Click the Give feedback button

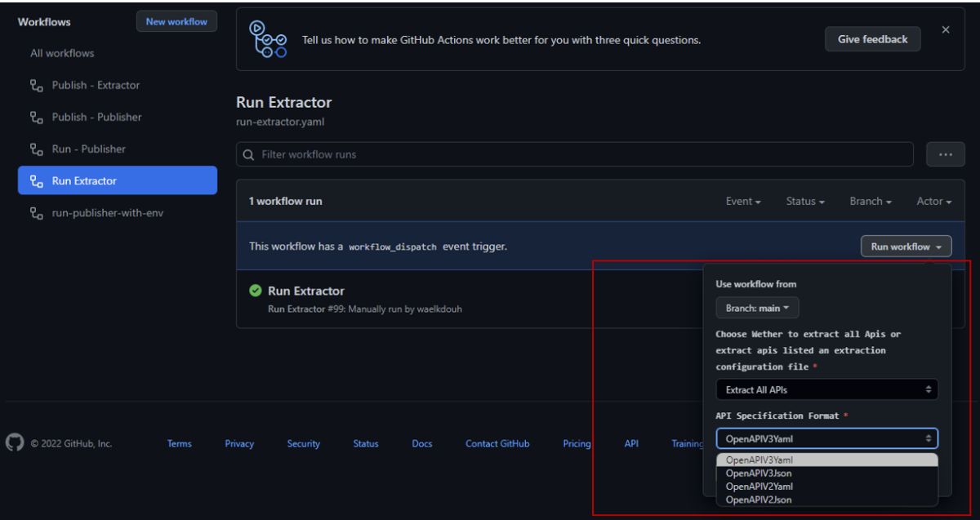click(x=872, y=38)
